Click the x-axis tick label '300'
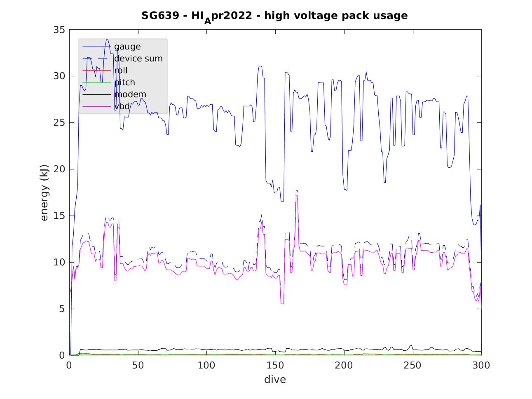Image resolution: width=532 pixels, height=399 pixels. click(x=481, y=365)
